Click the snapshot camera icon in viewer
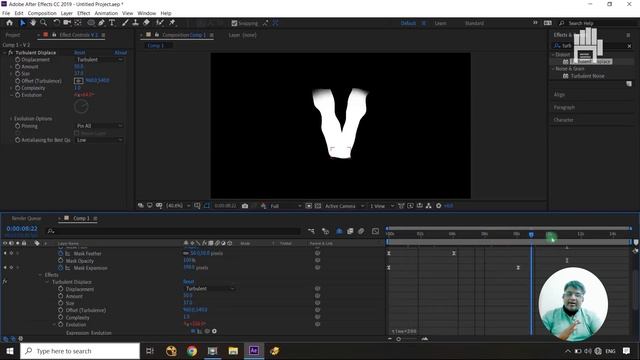 point(245,206)
